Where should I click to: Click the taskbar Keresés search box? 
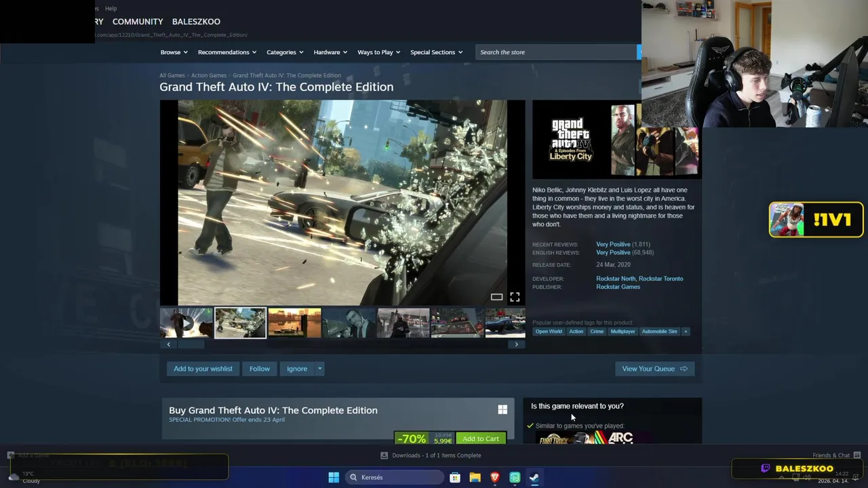[x=394, y=477]
